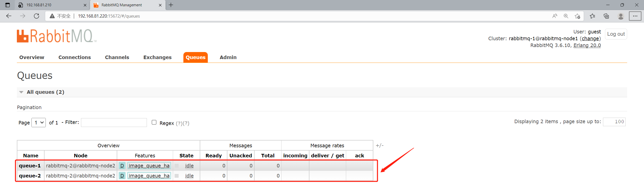Sort by the Name column header
The height and width of the screenshot is (183, 644).
coord(31,156)
